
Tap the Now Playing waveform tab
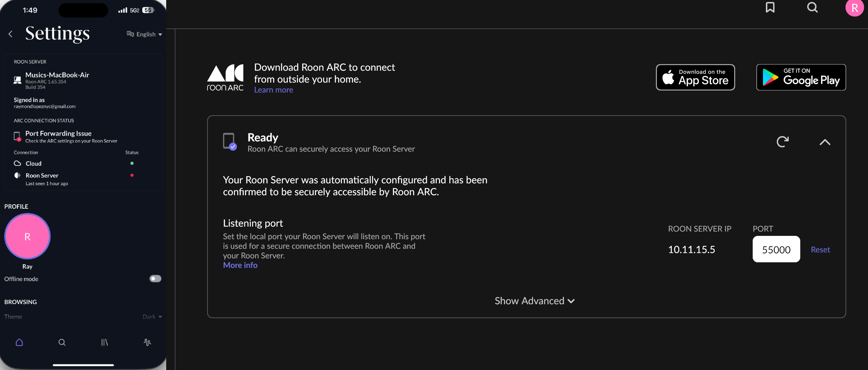tap(147, 342)
